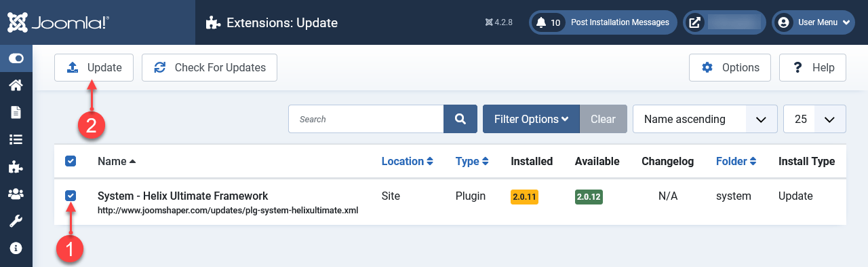The image size is (868, 267).
Task: Click Check For Updates button
Action: pyautogui.click(x=209, y=67)
